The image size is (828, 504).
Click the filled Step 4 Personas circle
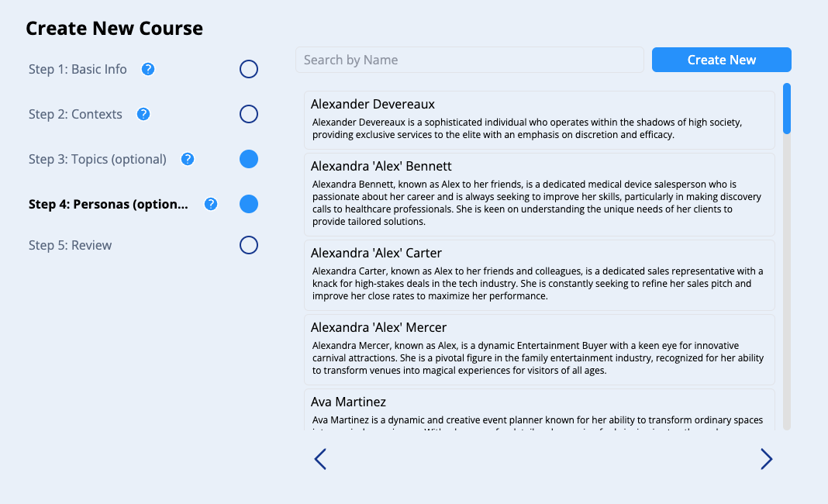pyautogui.click(x=249, y=204)
